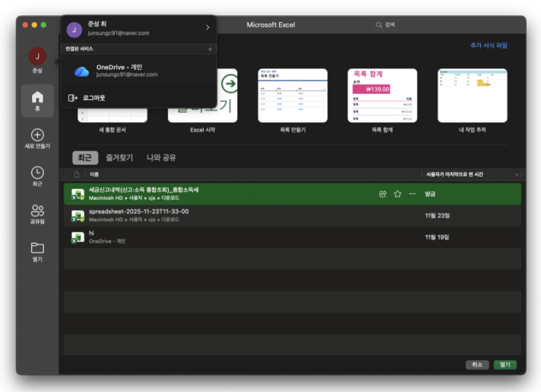Screen dimensions: 541x392
Task: Click the 로그아웃 sign-out option
Action: click(93, 98)
